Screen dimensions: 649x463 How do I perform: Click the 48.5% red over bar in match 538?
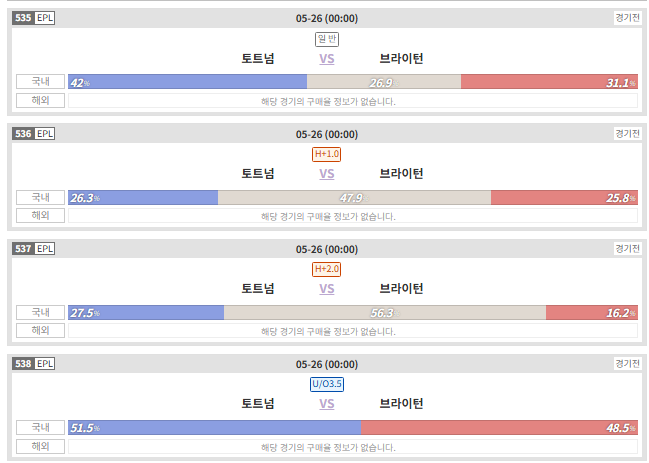[499, 428]
